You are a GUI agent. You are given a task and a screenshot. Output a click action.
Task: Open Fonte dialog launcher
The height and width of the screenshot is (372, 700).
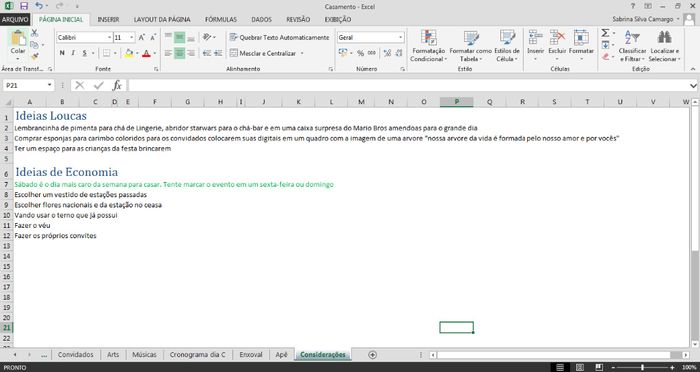tap(156, 69)
